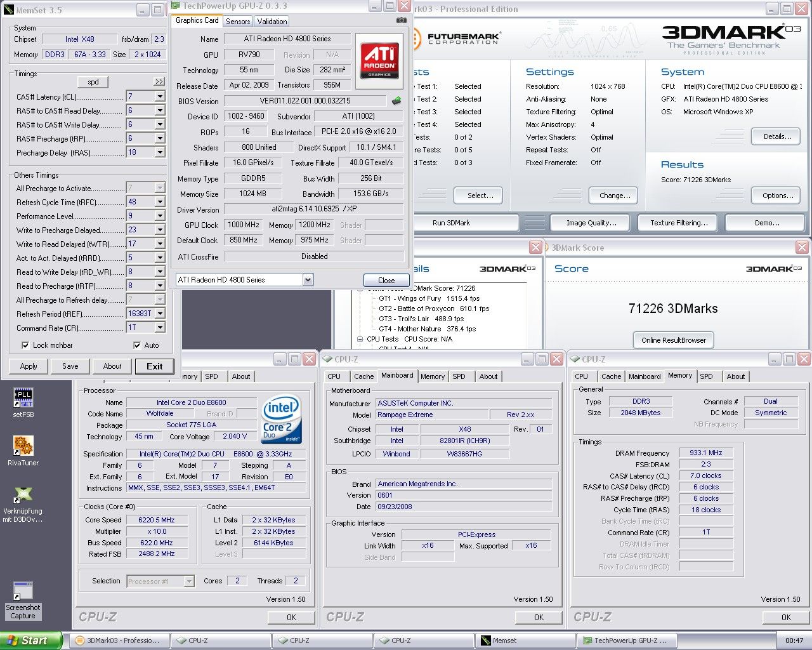Click the spd button in MemSet
The image size is (812, 650).
point(93,82)
